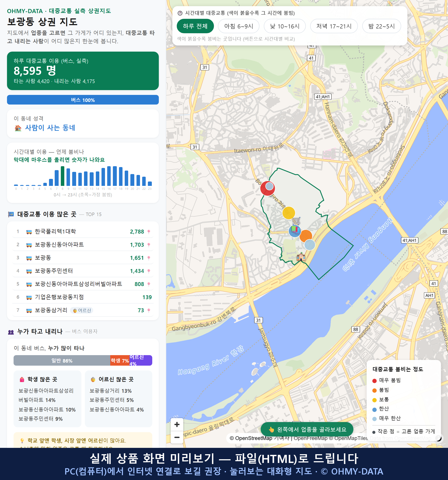Click the house marker at the boundary's south edge
The height and width of the screenshot is (480, 448).
point(301,257)
